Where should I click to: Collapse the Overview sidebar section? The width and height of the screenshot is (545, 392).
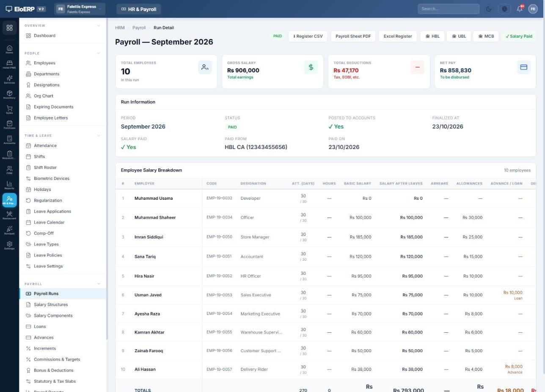point(99,26)
